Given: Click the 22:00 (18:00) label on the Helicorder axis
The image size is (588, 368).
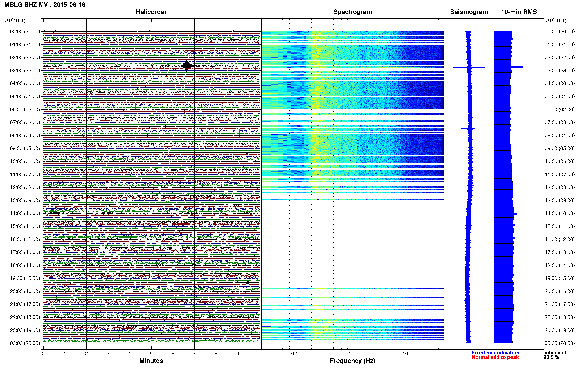Looking at the screenshot, I should click(x=25, y=317).
